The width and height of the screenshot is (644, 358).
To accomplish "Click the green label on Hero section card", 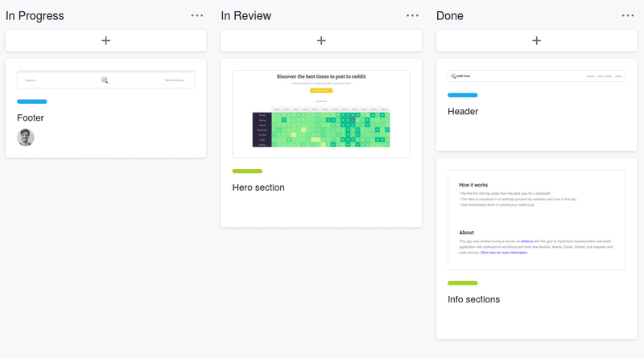I will (247, 171).
